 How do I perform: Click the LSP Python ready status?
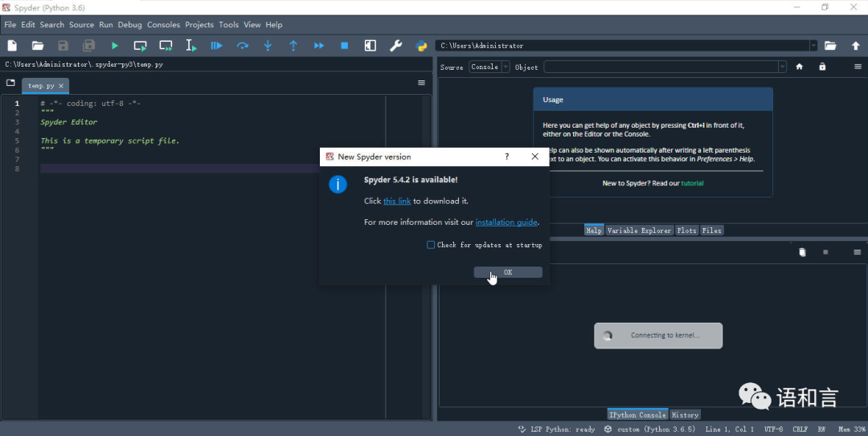(556, 429)
